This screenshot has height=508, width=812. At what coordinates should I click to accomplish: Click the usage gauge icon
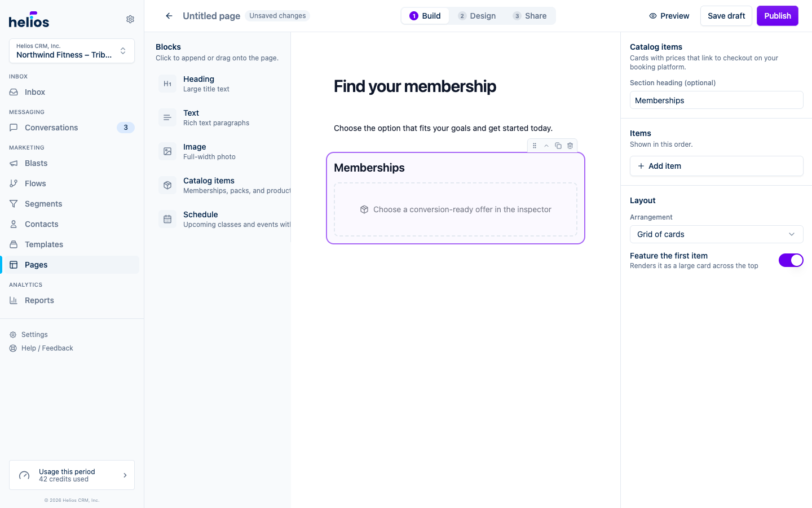click(24, 475)
